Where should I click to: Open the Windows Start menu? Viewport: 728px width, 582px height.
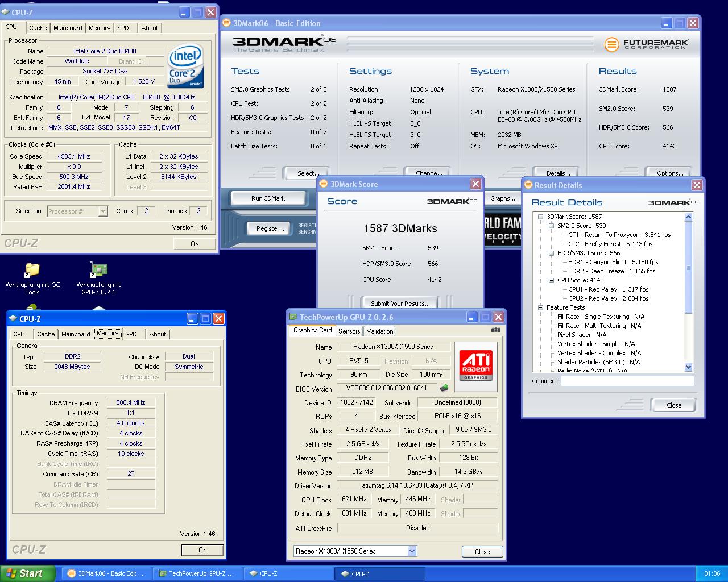[28, 573]
